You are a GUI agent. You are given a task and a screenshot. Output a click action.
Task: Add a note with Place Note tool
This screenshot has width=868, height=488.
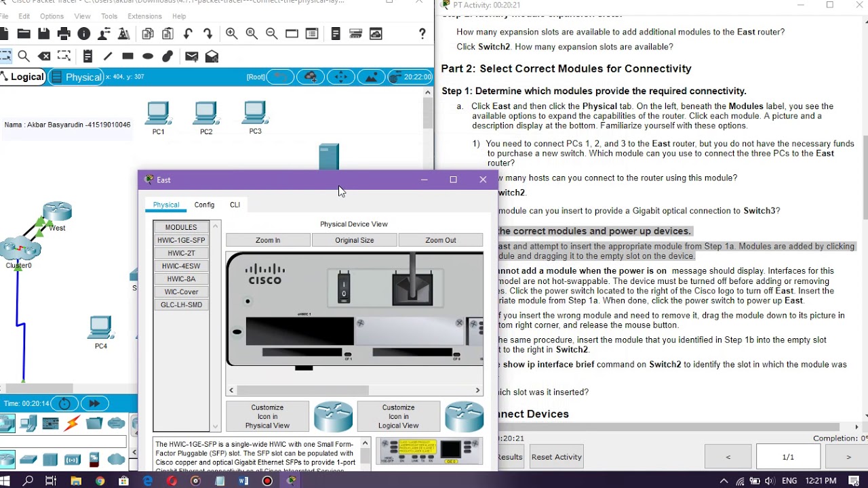(87, 56)
